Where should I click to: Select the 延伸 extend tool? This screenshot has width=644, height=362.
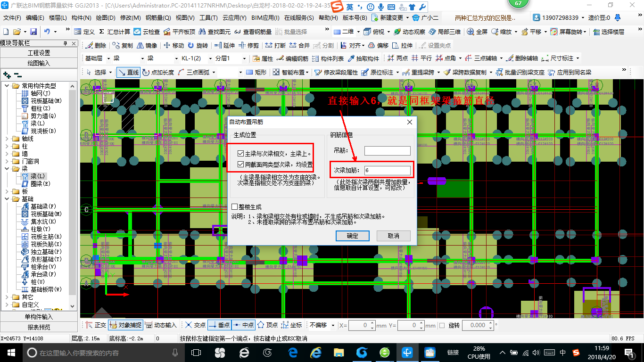[224, 45]
